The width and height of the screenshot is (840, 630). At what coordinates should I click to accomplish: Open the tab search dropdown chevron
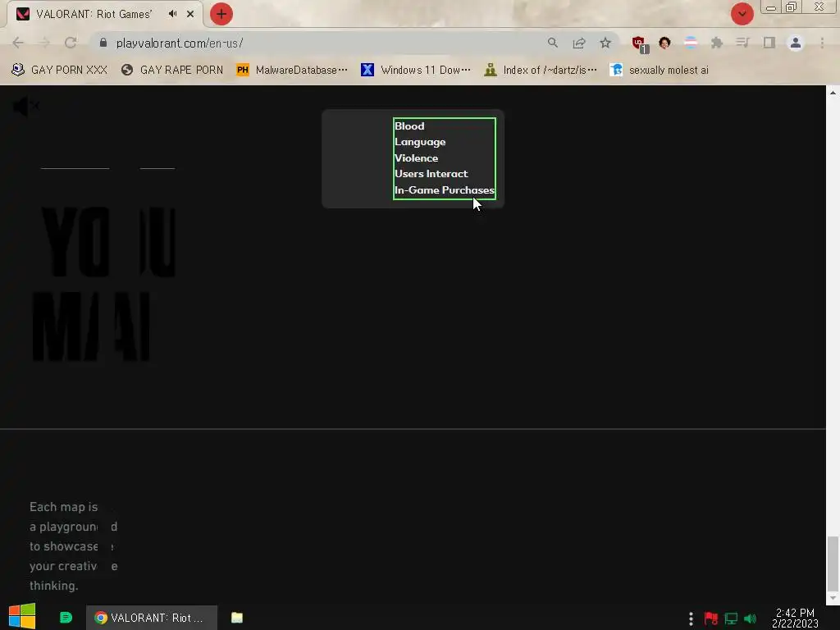tap(742, 14)
